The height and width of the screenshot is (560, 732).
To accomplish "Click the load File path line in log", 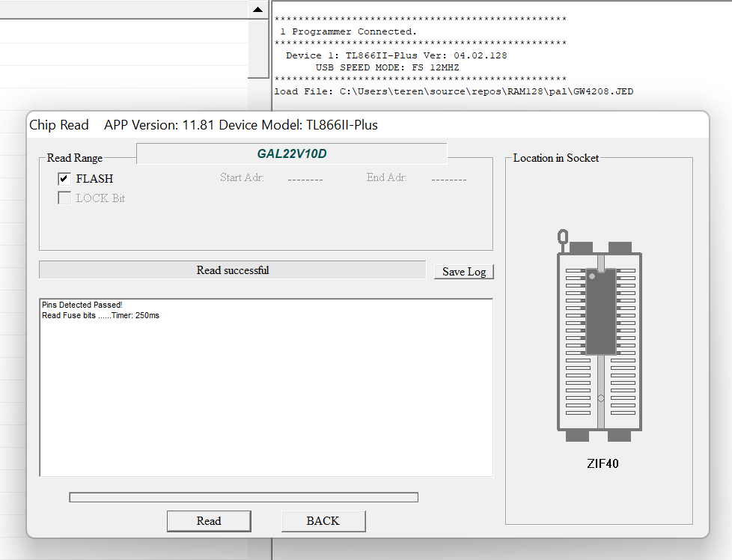I will 454,91.
